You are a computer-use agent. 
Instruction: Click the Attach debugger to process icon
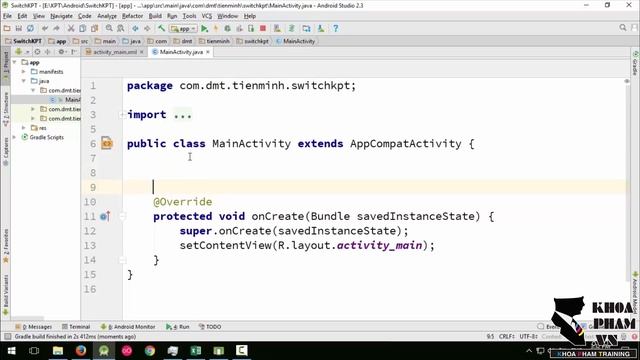pyautogui.click(x=251, y=29)
